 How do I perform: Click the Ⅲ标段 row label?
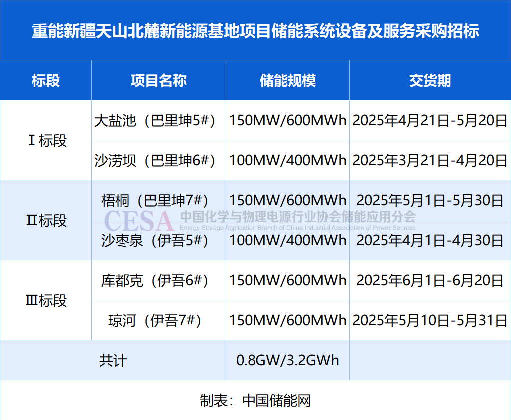pos(45,300)
